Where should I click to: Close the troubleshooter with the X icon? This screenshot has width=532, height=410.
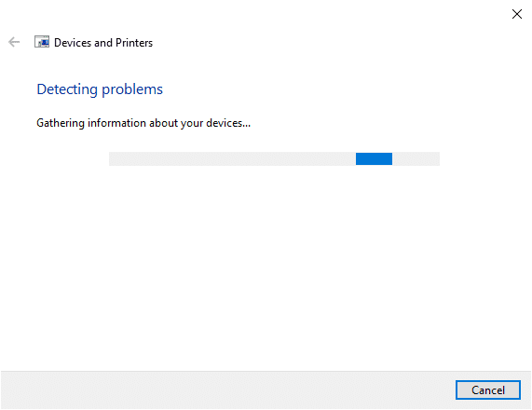point(517,14)
